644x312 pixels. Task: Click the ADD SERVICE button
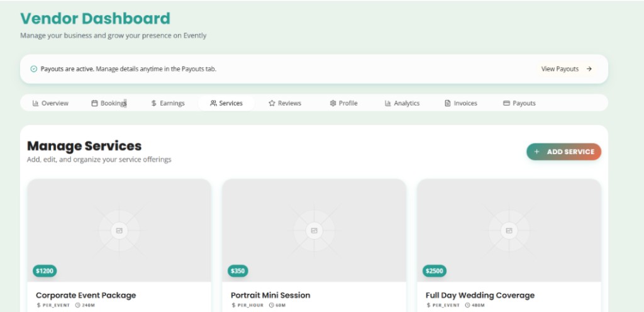click(564, 152)
